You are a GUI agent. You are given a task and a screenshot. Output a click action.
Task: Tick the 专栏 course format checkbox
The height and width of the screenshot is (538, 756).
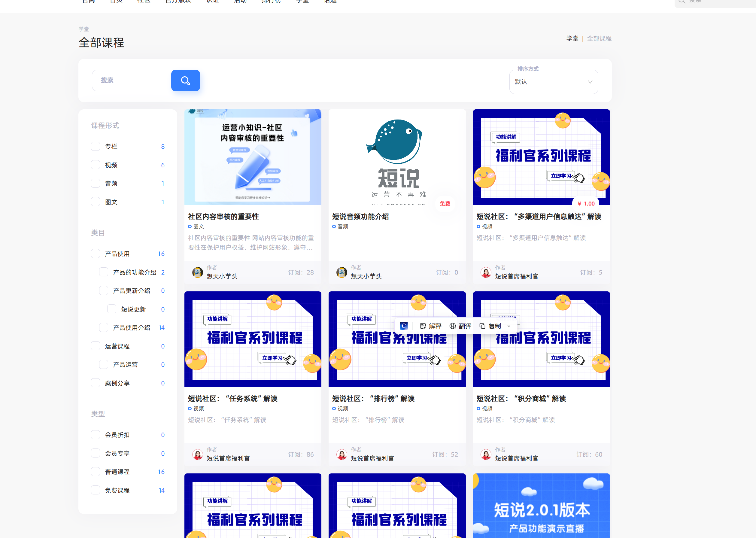pyautogui.click(x=96, y=146)
